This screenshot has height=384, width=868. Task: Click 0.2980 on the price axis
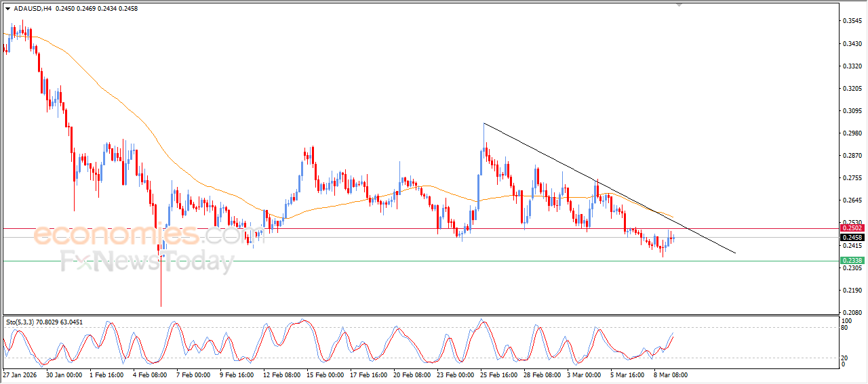click(852, 133)
